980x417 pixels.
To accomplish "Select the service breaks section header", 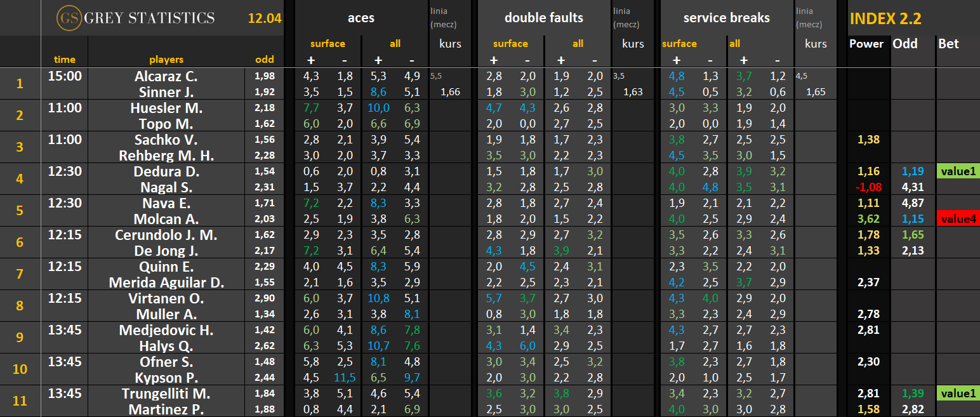I will 726,18.
